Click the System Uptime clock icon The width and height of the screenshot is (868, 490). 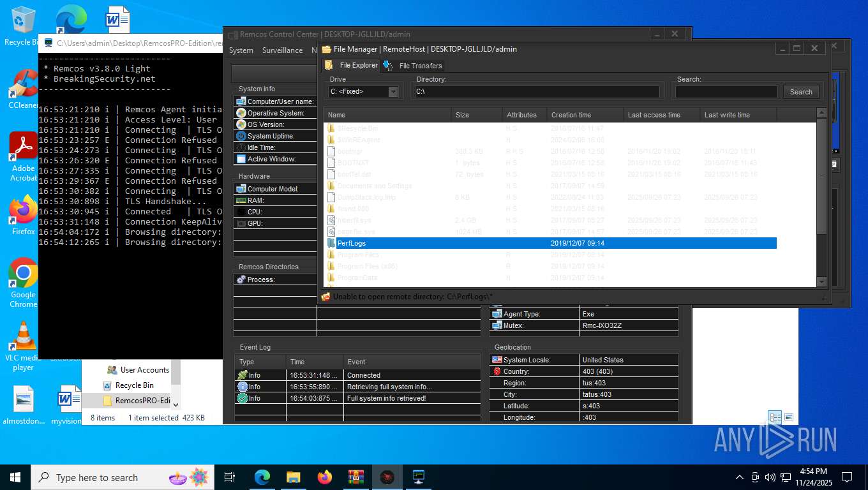241,136
